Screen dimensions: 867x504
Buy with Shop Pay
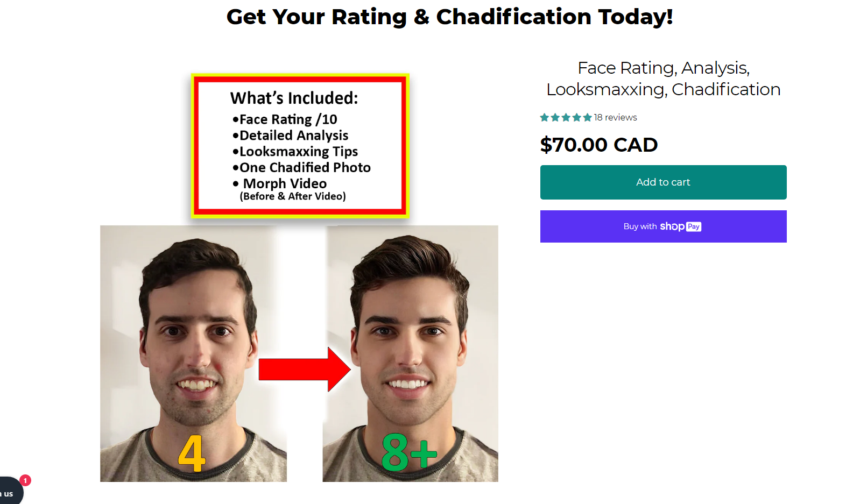click(663, 226)
